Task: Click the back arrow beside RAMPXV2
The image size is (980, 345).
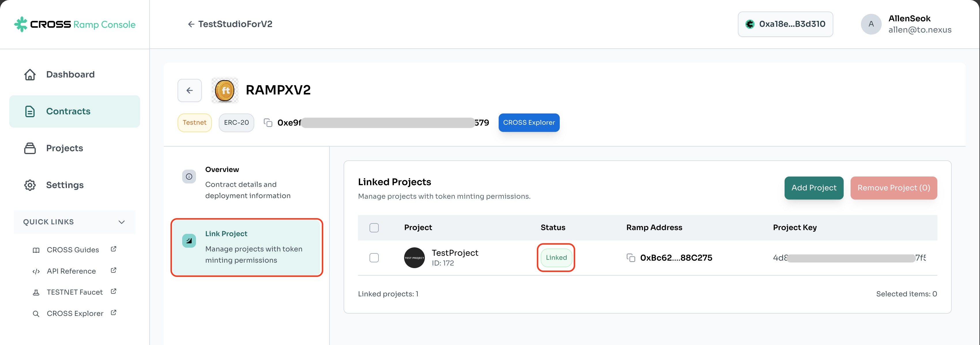Action: click(189, 90)
